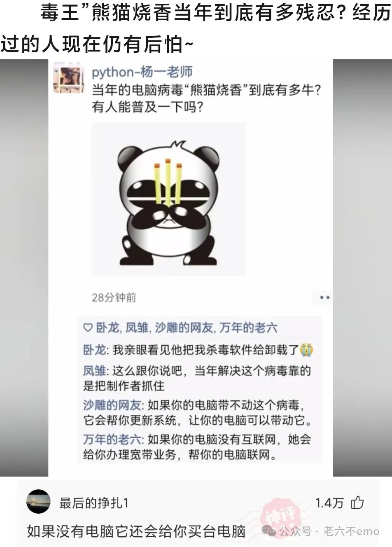Open the python-杨一老师 username link
Screen dimensions: 392x547
[x=142, y=72]
